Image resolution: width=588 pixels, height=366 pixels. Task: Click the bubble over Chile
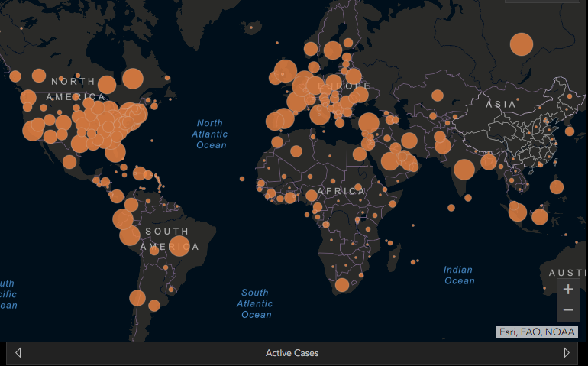click(137, 298)
